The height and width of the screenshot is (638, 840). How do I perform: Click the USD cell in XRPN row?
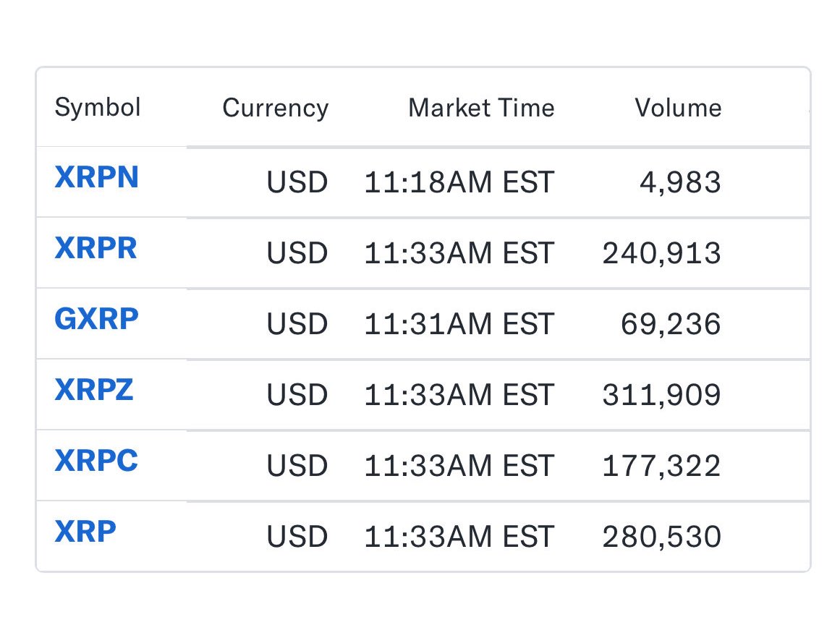click(297, 182)
